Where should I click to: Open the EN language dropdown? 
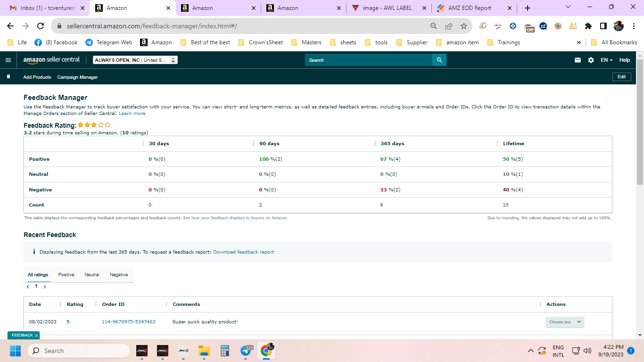(x=606, y=60)
